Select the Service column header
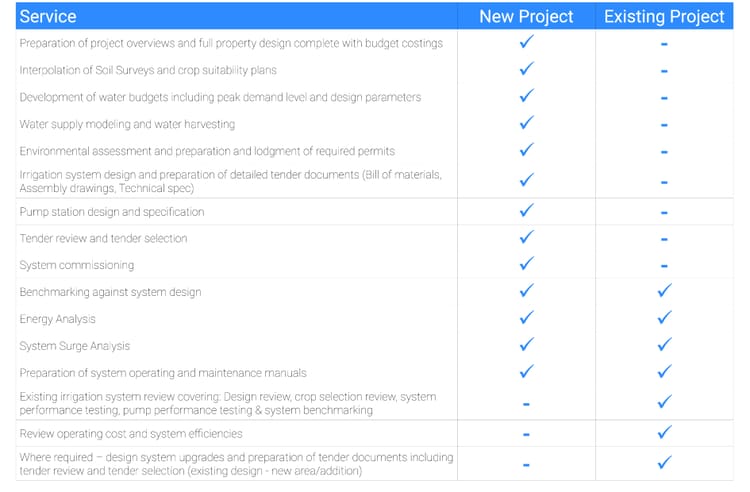 coord(48,17)
